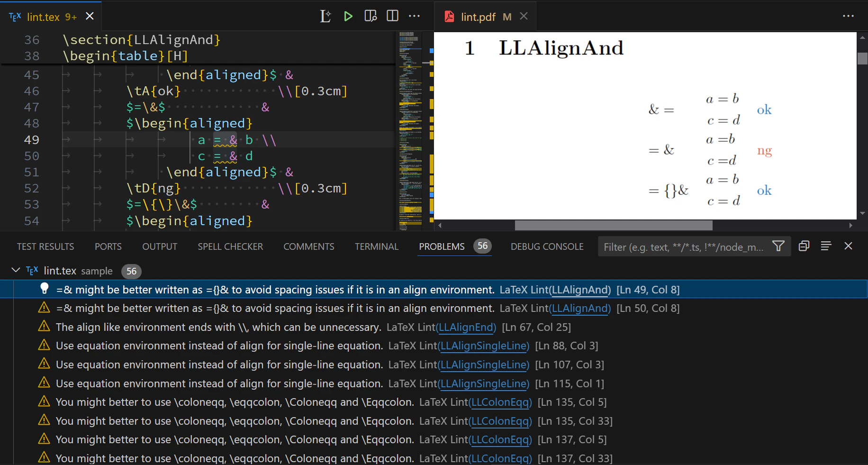868x465 pixels.
Task: Switch to the OUTPUT tab
Action: click(160, 246)
